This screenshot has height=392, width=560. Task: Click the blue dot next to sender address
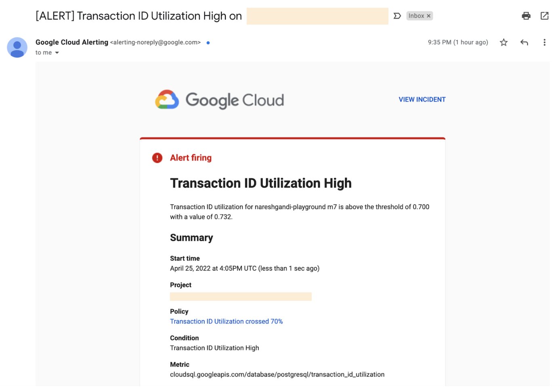(208, 43)
